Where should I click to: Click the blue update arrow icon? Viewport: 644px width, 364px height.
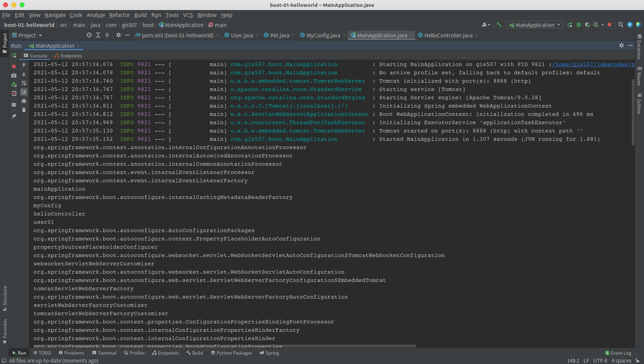(x=630, y=25)
